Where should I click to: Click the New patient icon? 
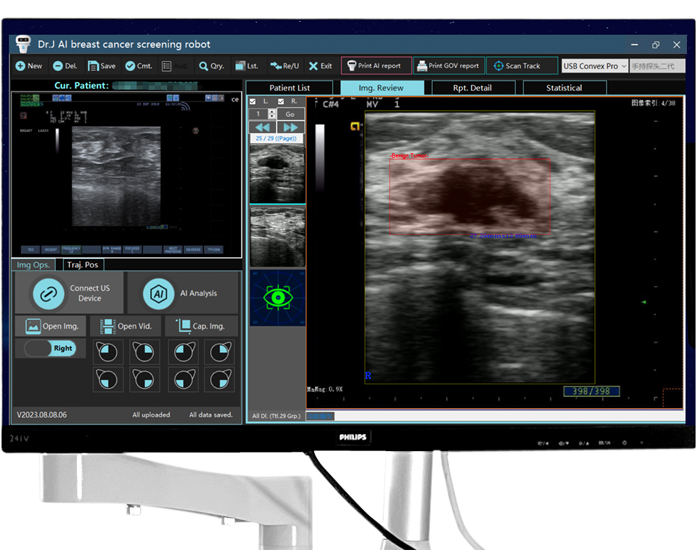pyautogui.click(x=20, y=66)
